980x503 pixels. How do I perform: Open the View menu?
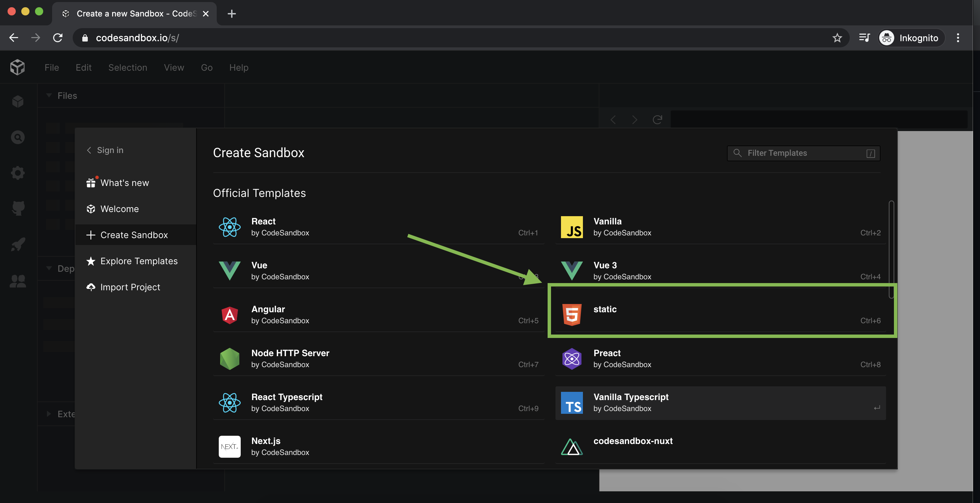(x=174, y=67)
